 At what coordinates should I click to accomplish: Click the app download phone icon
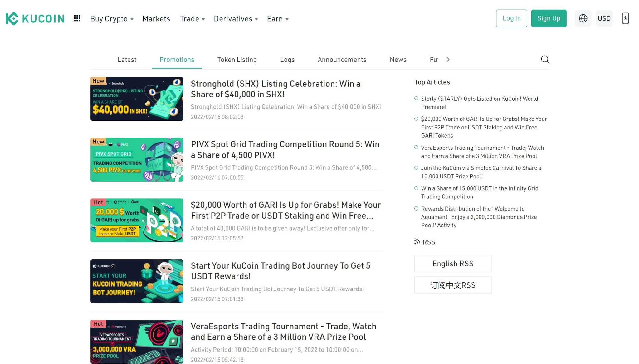(x=625, y=18)
